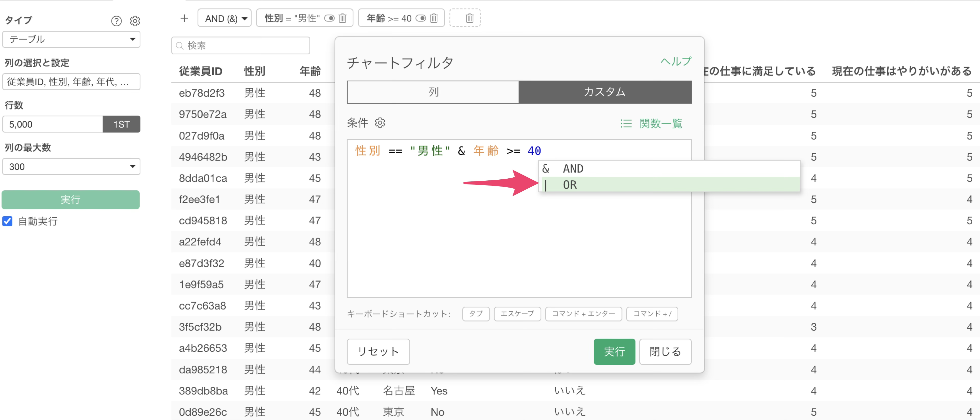Delete the 年齢 >= 40 filter
The image size is (980, 420).
[x=434, y=18]
